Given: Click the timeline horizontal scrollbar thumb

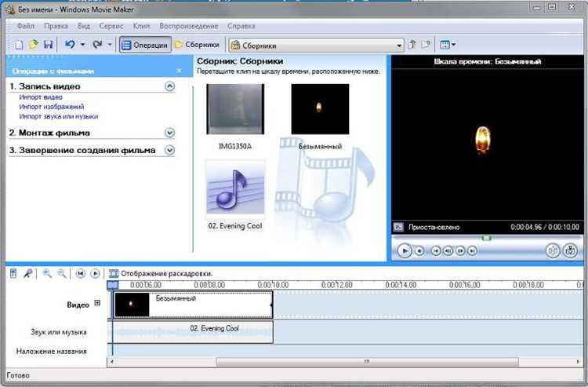Looking at the screenshot, I should coord(367,361).
